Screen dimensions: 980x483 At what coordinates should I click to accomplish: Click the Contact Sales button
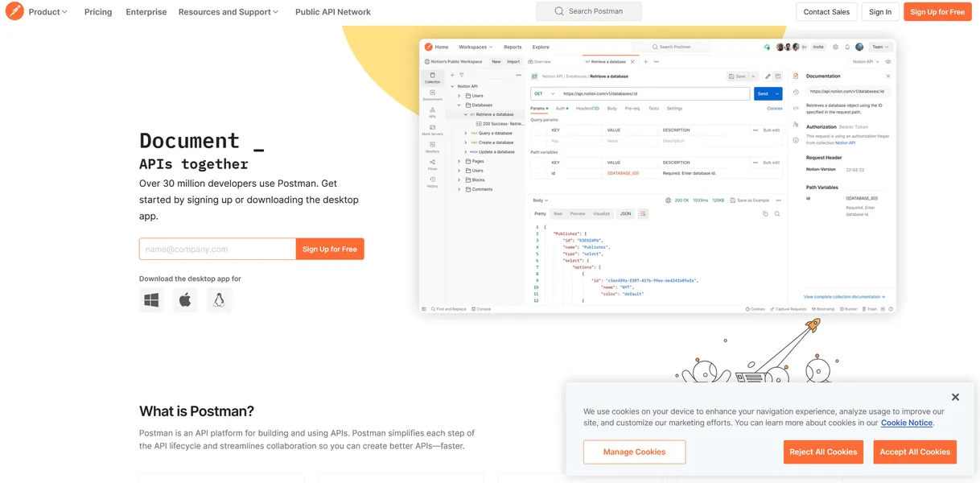(x=826, y=12)
